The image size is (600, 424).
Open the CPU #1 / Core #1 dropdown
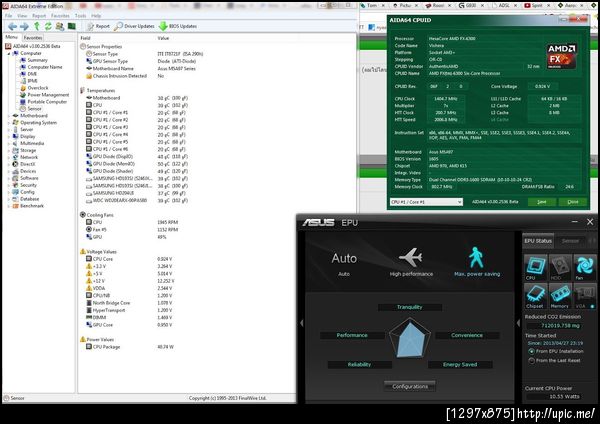coord(426,202)
